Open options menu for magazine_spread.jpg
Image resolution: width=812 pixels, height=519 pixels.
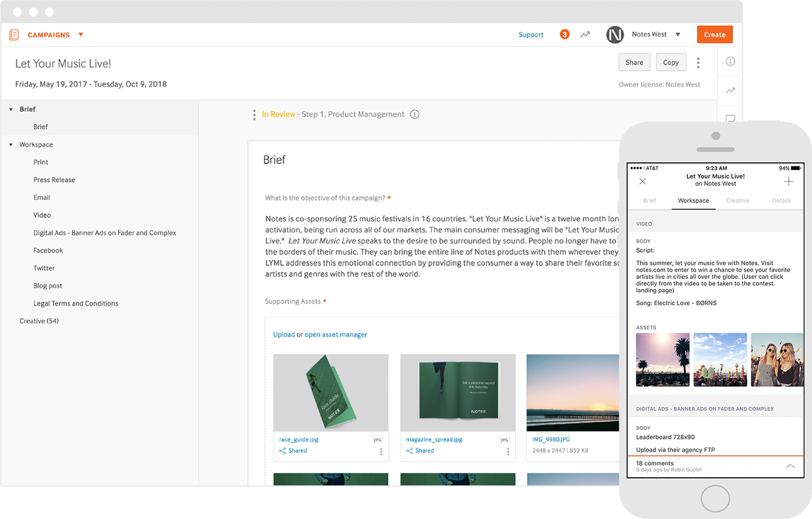507,451
